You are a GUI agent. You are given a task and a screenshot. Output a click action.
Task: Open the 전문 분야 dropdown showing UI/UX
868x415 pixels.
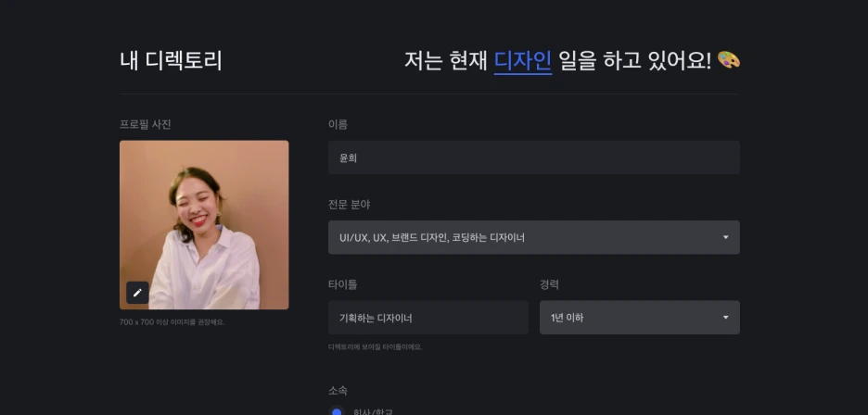[x=533, y=237]
